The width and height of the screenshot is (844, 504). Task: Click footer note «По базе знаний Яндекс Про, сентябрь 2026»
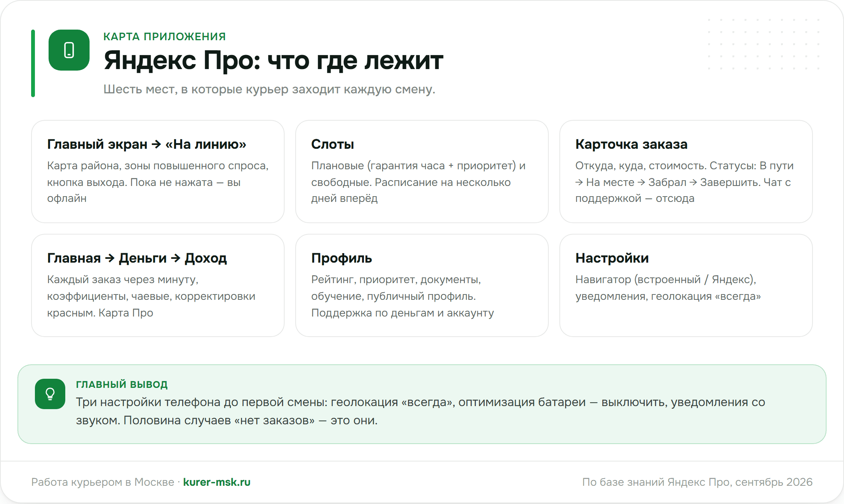698,482
